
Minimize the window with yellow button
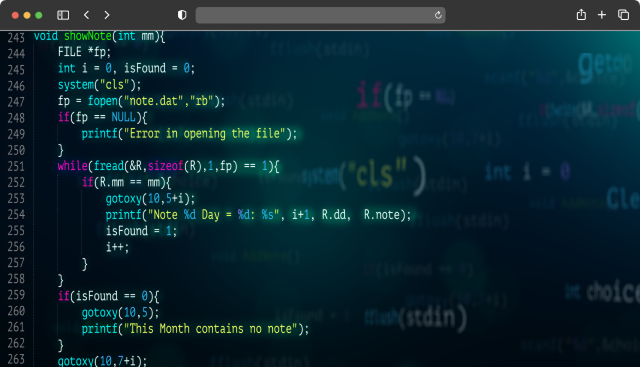point(27,15)
